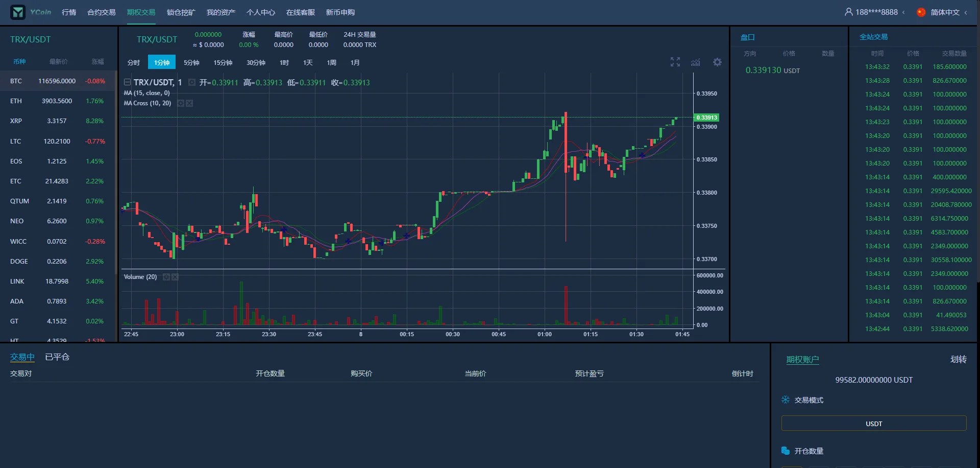Enter fullscreen chart with the expand arrows icon
980x468 pixels.
pyautogui.click(x=675, y=62)
